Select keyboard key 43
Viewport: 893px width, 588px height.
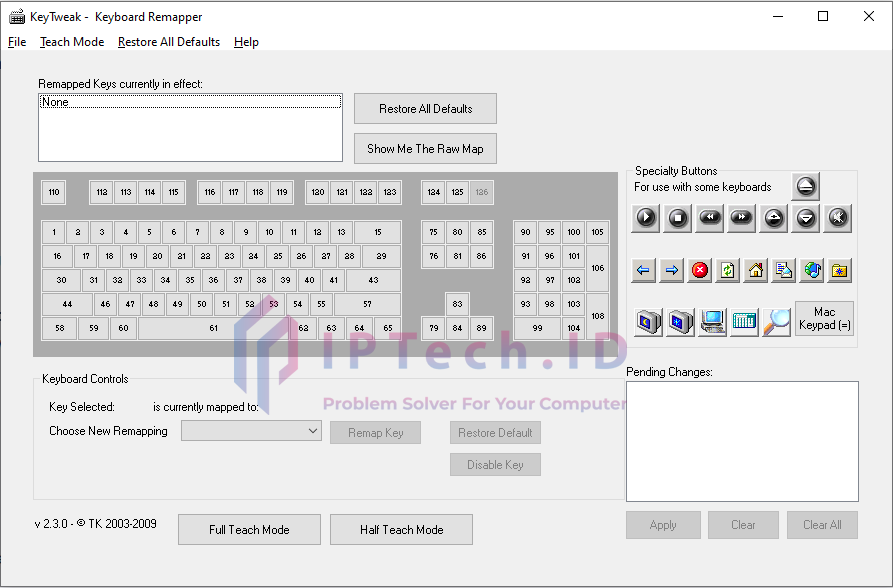pyautogui.click(x=374, y=280)
